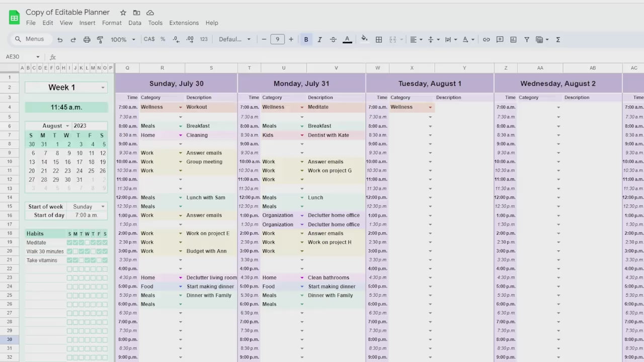Click the Print icon
644x362 pixels.
tap(87, 40)
